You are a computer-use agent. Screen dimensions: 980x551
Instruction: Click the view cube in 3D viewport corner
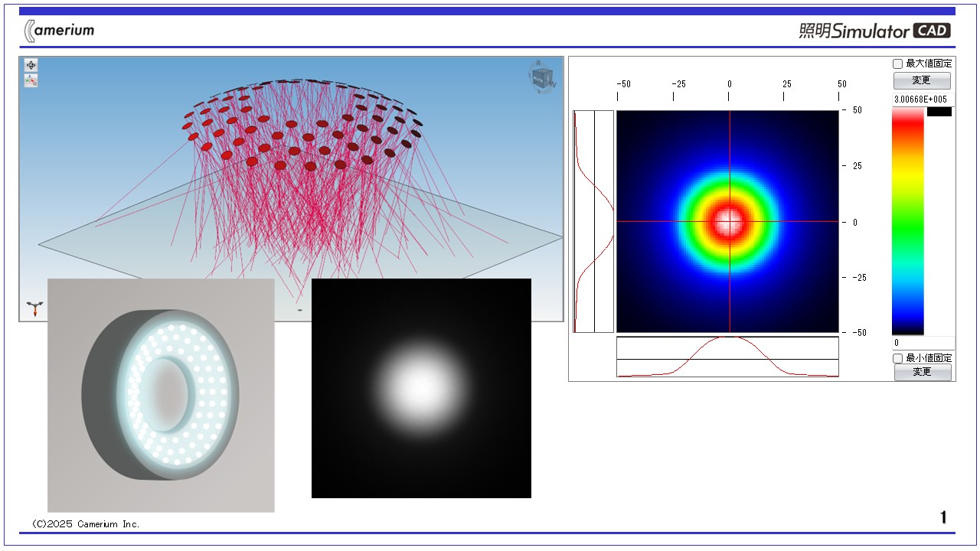[x=541, y=78]
